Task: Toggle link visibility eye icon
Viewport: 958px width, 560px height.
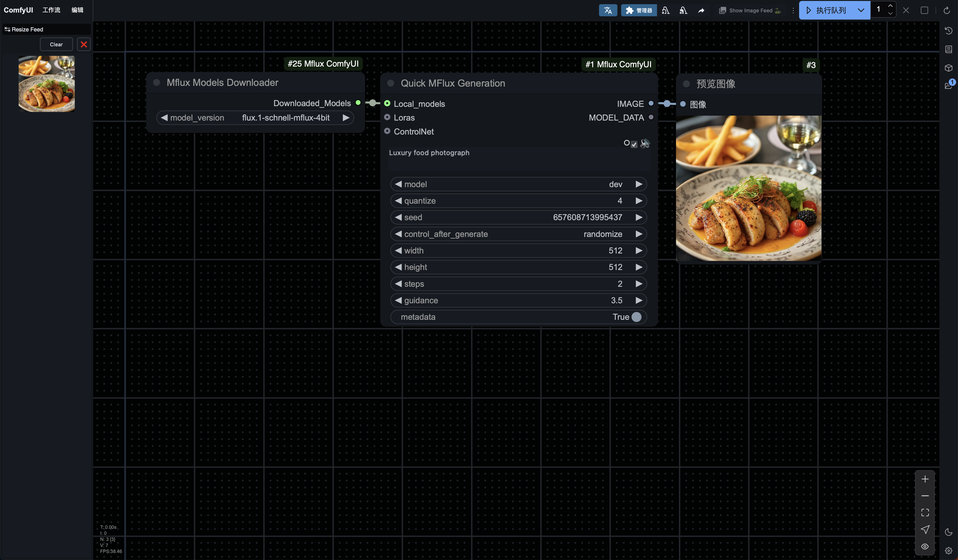Action: [924, 546]
